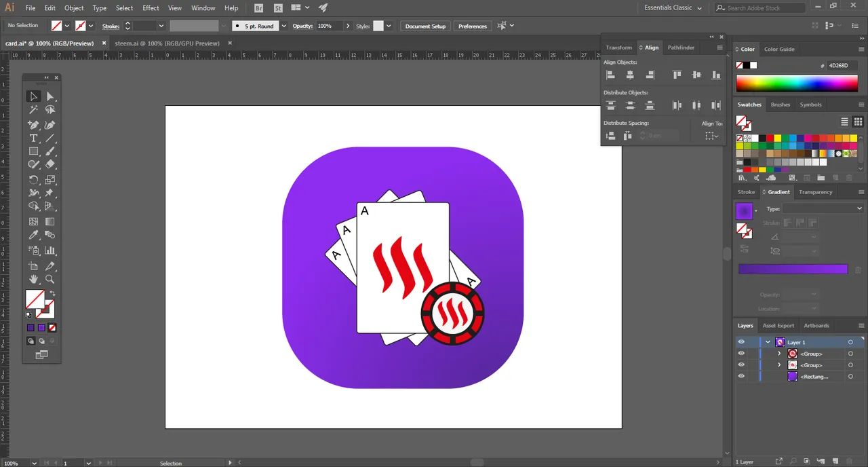Open the Color Guide tab
Image resolution: width=868 pixels, height=467 pixels.
(779, 49)
